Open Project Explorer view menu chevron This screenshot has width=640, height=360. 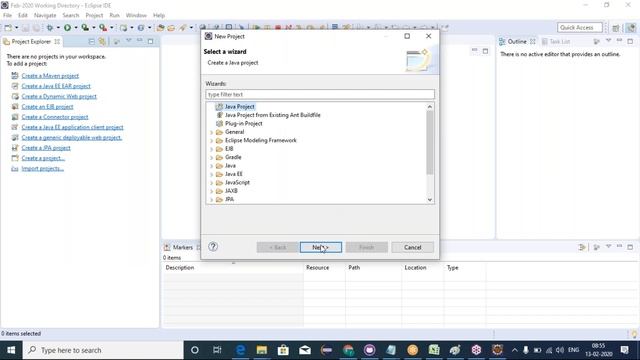[129, 41]
